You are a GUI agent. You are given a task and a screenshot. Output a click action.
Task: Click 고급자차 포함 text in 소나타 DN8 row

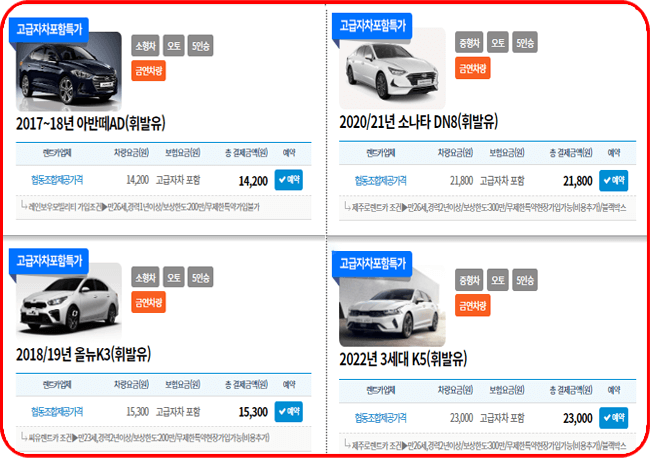coord(502,181)
